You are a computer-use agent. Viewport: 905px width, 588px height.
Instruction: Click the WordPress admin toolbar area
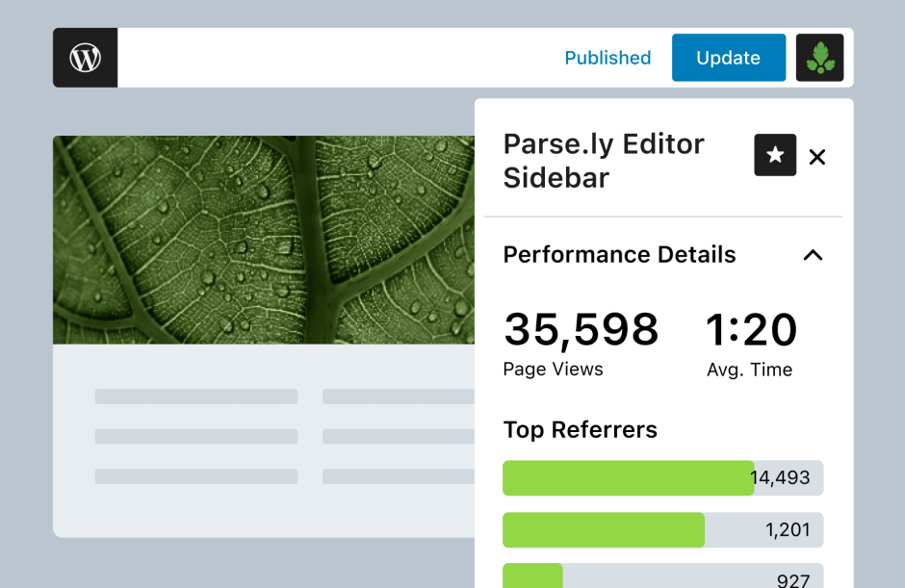pos(385,58)
